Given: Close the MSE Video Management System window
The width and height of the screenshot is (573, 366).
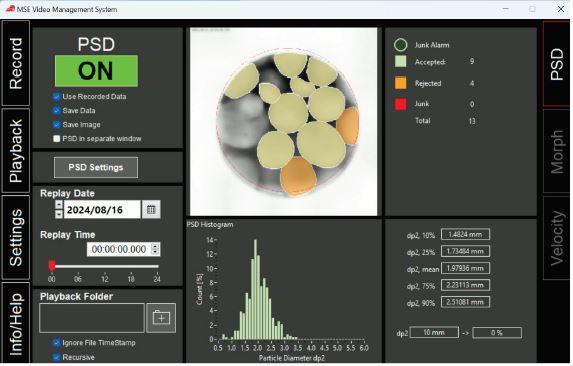Looking at the screenshot, I should pyautogui.click(x=561, y=9).
